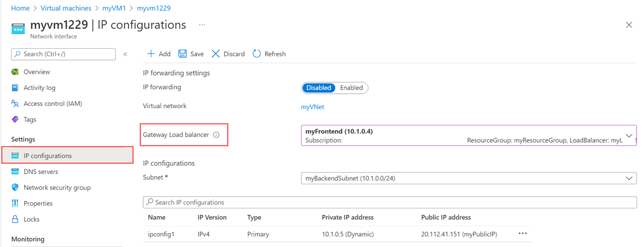This screenshot has width=644, height=247.
Task: Click the Discard X icon
Action: [216, 54]
